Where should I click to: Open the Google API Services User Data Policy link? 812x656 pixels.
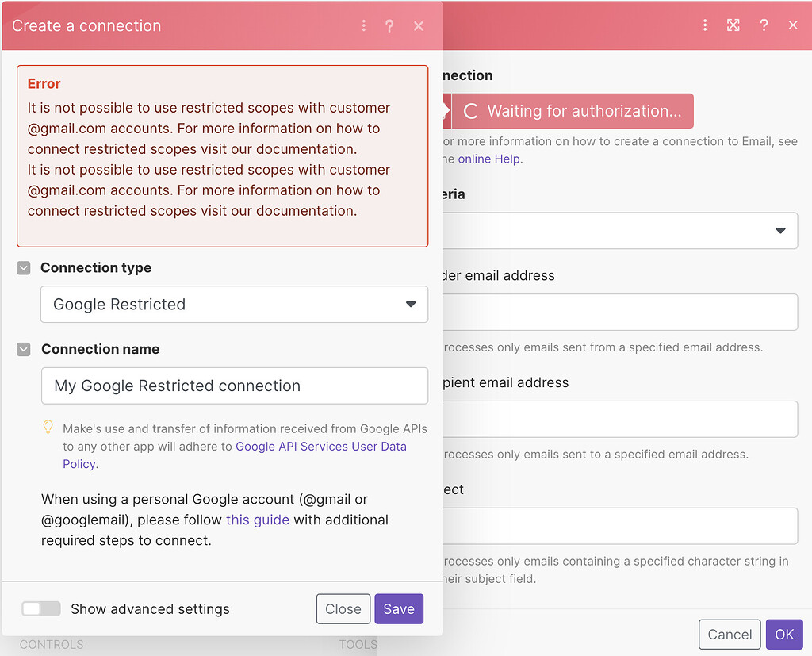pyautogui.click(x=320, y=446)
